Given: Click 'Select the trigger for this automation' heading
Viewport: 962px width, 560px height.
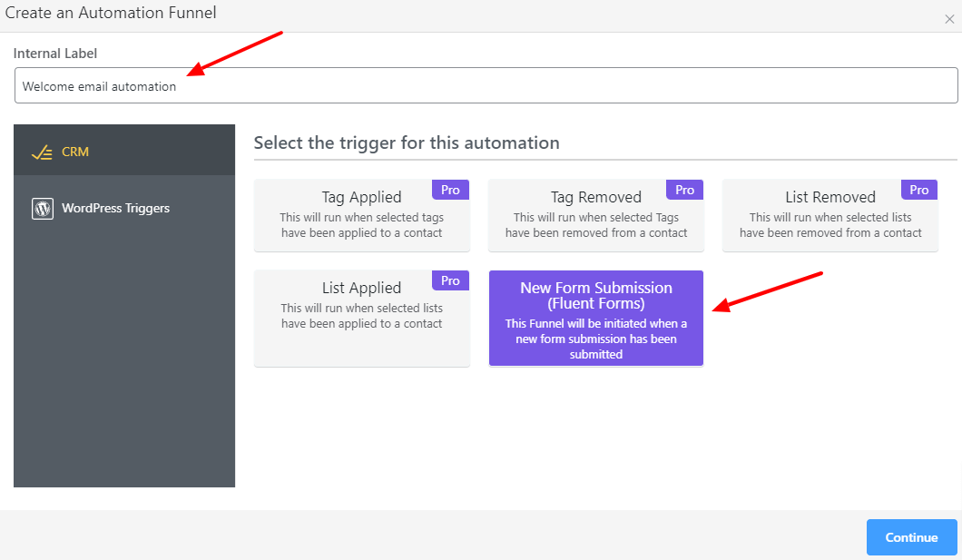Looking at the screenshot, I should click(x=407, y=142).
